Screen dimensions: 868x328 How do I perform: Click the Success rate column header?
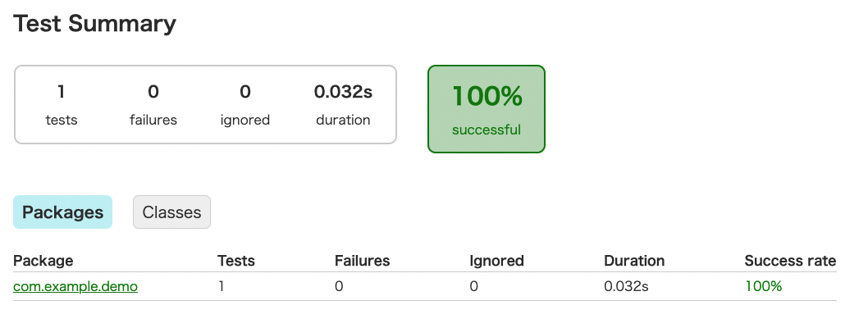[790, 261]
